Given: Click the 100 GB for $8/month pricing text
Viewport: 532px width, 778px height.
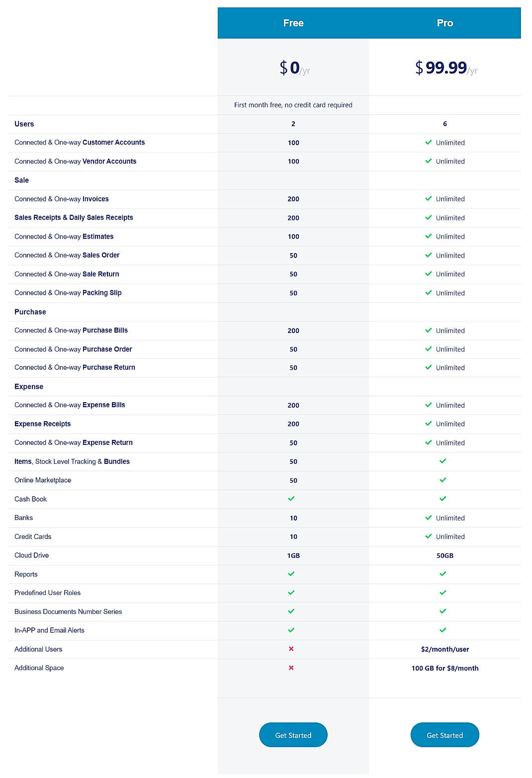Looking at the screenshot, I should click(x=444, y=668).
